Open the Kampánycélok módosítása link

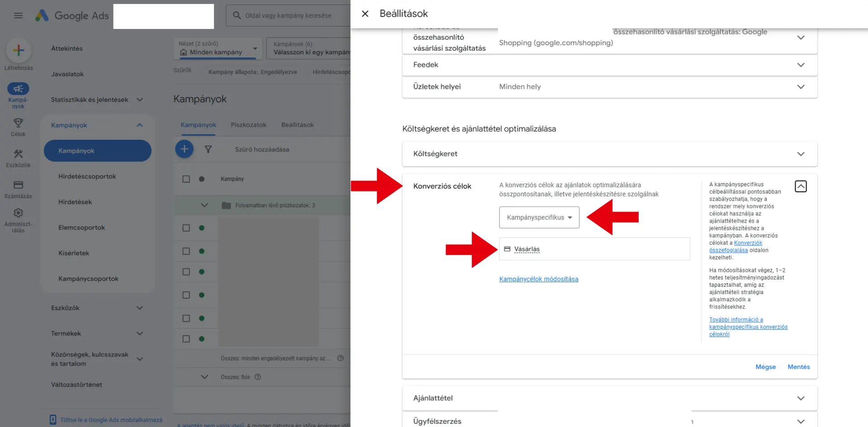point(538,279)
